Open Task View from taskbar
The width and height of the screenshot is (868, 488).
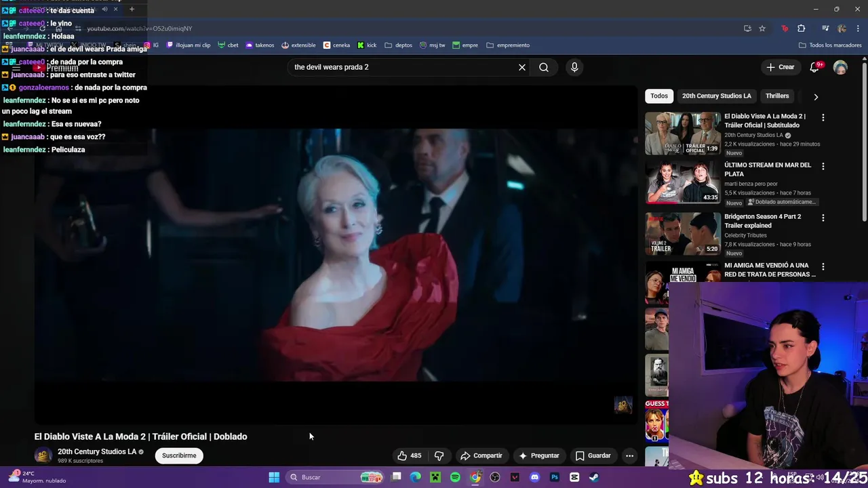[x=397, y=477]
